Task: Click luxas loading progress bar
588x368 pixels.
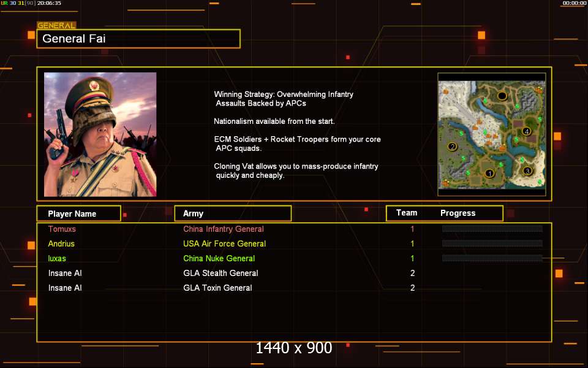Action: pos(492,258)
